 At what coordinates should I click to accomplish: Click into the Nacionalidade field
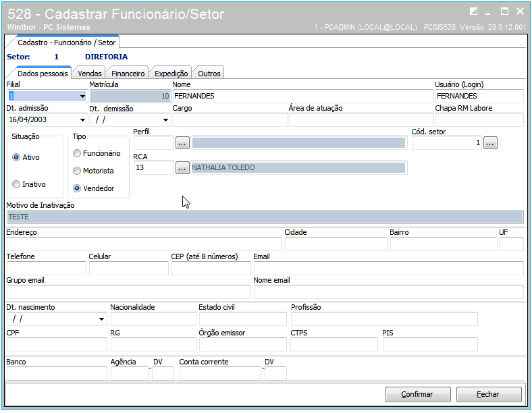point(154,319)
